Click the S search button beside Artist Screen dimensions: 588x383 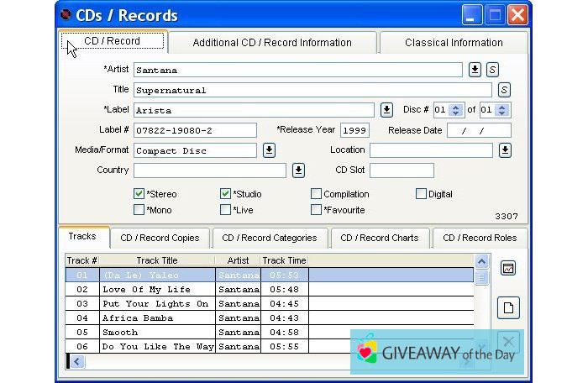pyautogui.click(x=493, y=70)
